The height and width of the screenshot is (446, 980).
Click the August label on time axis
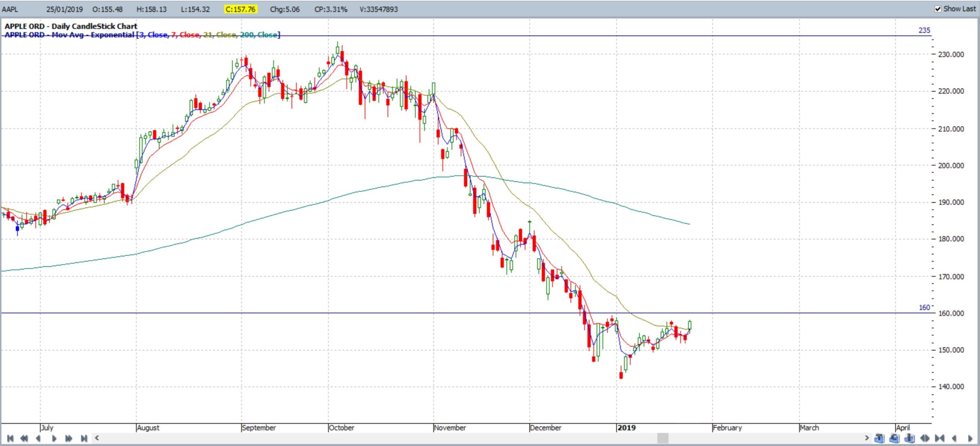tap(148, 428)
